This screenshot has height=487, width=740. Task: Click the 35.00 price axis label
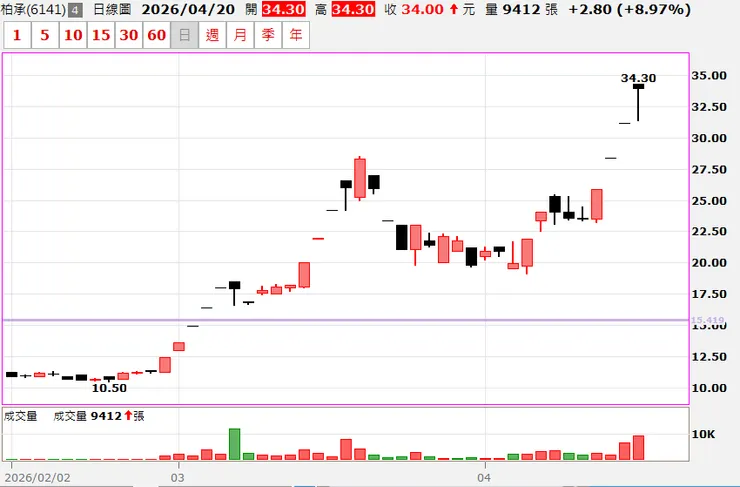click(x=709, y=76)
